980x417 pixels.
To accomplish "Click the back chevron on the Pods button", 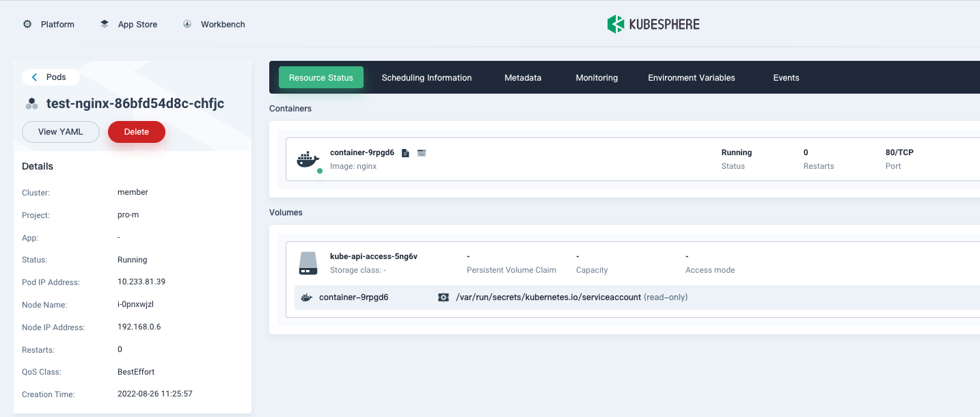I will (x=34, y=77).
